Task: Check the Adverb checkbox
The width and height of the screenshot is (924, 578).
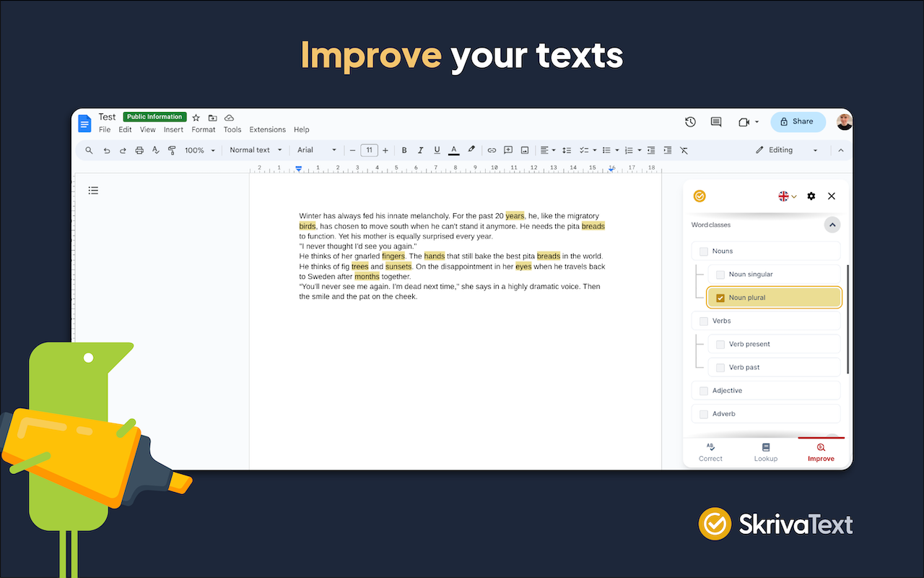Action: 704,414
